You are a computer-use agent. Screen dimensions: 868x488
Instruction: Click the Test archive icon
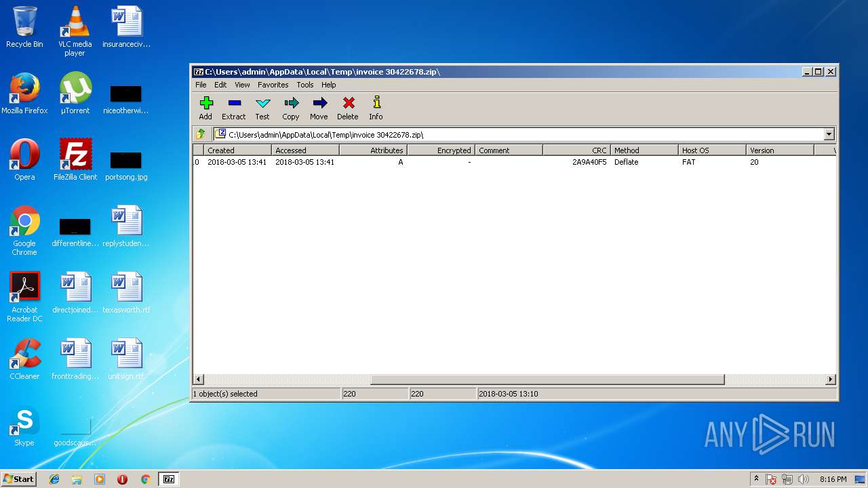pyautogui.click(x=262, y=103)
